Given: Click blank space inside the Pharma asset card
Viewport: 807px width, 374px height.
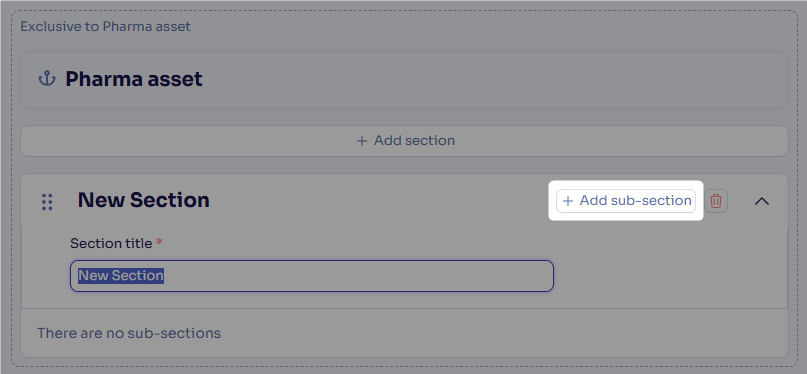Looking at the screenshot, I should (x=489, y=80).
